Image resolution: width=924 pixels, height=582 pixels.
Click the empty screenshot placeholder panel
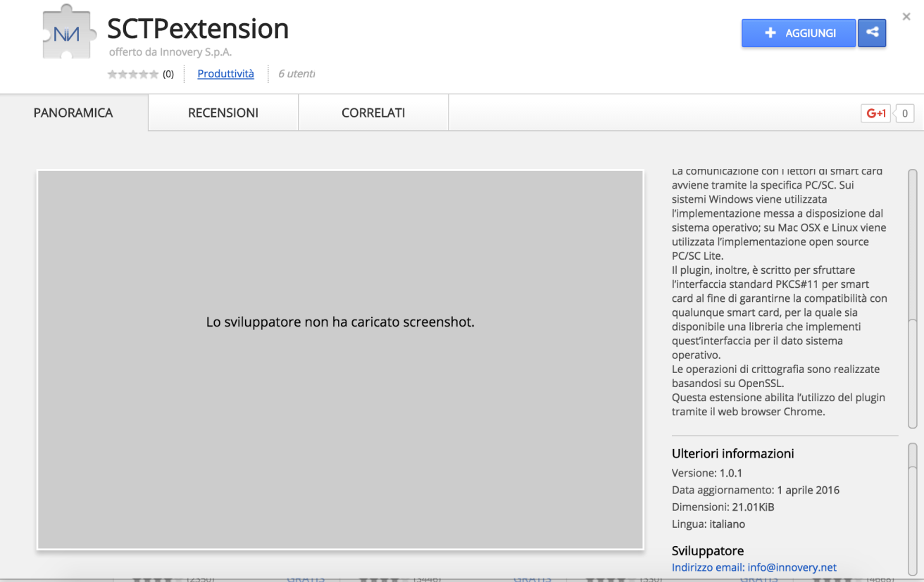click(340, 360)
